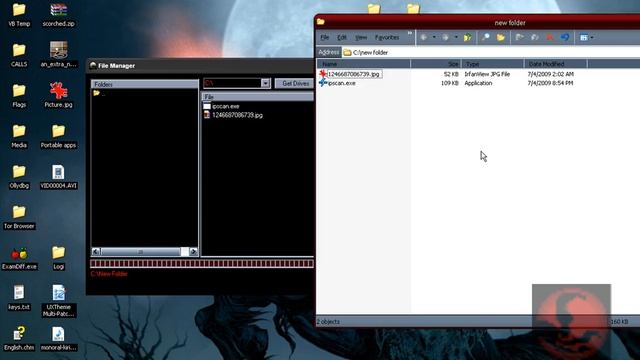Screen dimensions: 640x360
Task: Click the Copy To toolbar icon
Action: [x=535, y=37]
